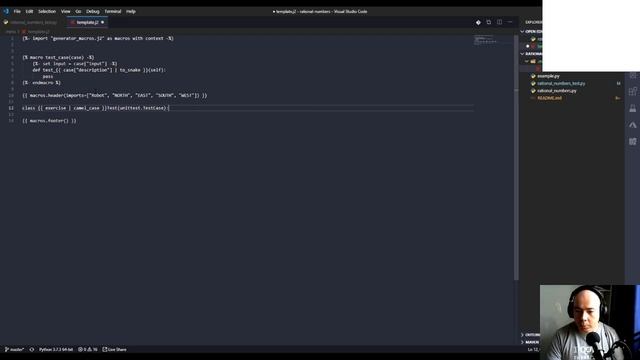The width and height of the screenshot is (640, 360).
Task: Click the flask Test icon in activity bar
Action: tap(633, 108)
